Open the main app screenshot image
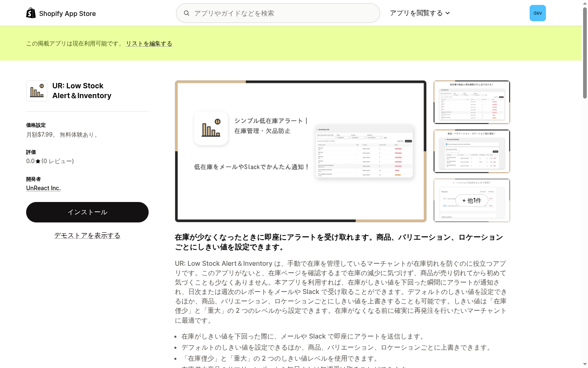 tap(301, 151)
